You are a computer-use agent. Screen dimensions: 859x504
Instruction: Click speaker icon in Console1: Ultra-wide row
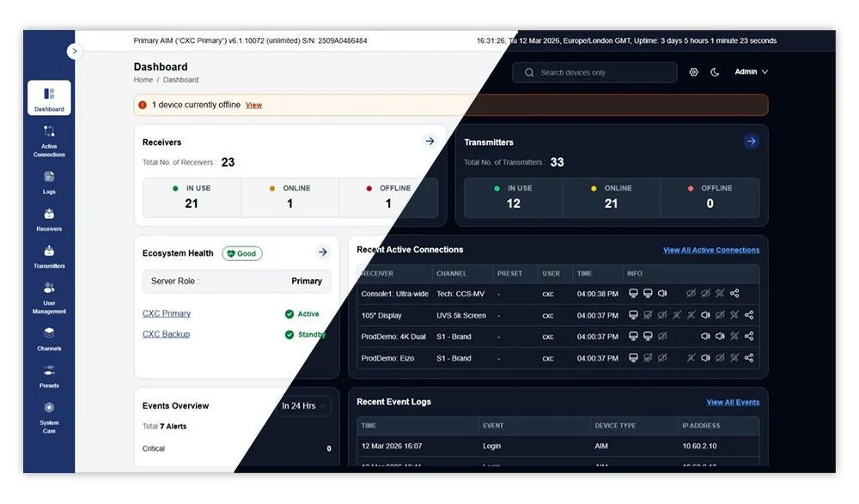[662, 294]
